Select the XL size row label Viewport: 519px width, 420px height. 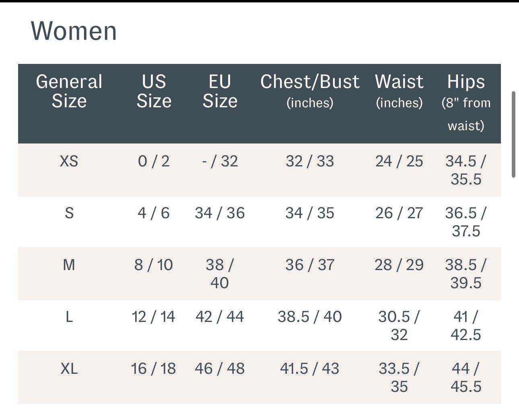click(x=69, y=369)
